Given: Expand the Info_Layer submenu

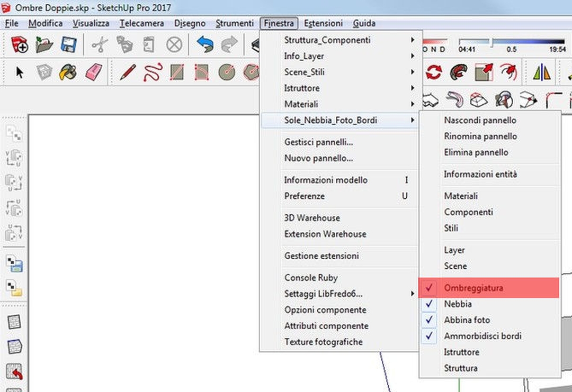Looking at the screenshot, I should tap(339, 56).
